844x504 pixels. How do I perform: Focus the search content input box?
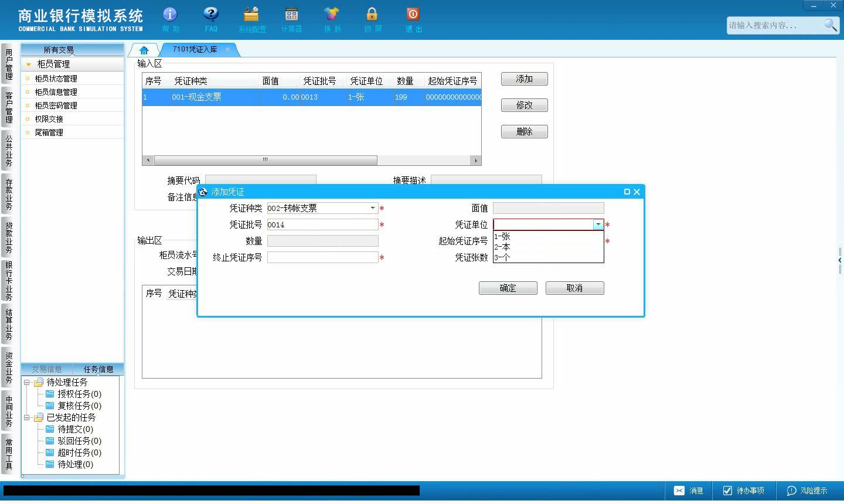[775, 25]
